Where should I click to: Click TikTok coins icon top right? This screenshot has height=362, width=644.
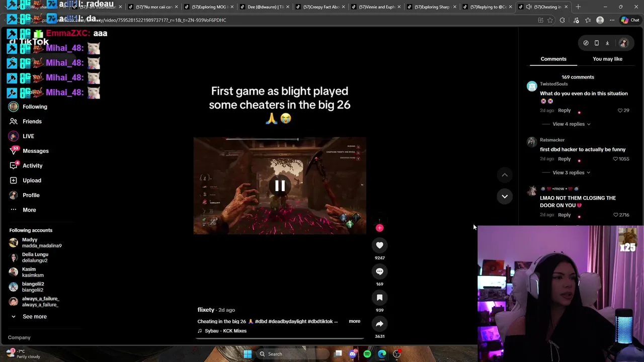(x=586, y=43)
